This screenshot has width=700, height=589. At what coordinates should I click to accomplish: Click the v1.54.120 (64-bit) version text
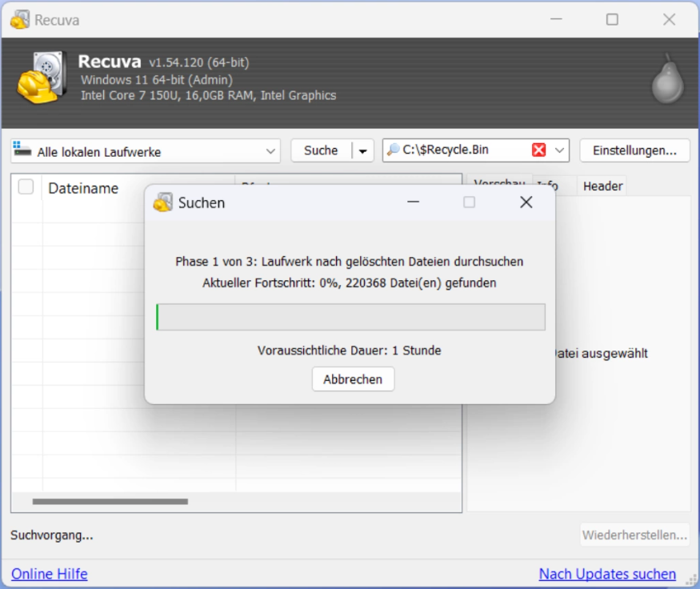pos(199,62)
